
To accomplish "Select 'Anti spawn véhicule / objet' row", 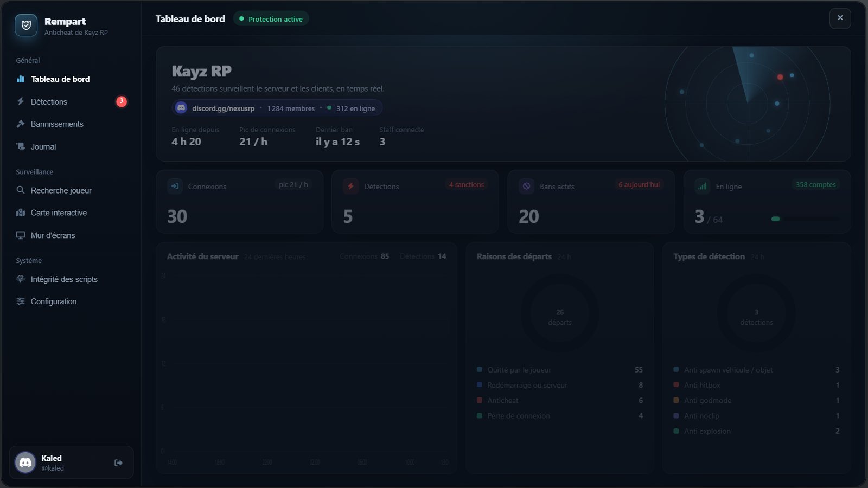I will [x=756, y=370].
